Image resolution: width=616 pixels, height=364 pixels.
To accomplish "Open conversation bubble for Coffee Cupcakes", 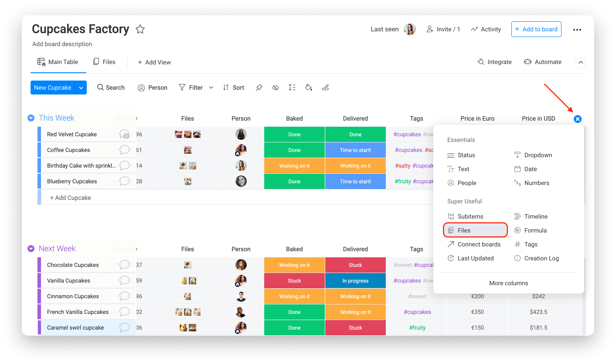I will pyautogui.click(x=125, y=150).
